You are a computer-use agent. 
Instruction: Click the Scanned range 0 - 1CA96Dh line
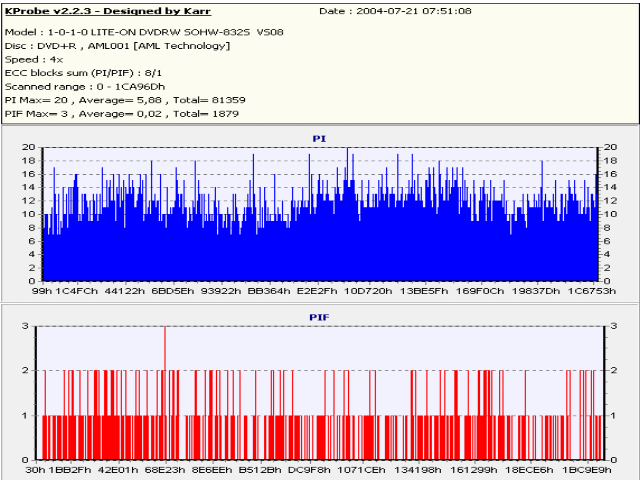85,87
